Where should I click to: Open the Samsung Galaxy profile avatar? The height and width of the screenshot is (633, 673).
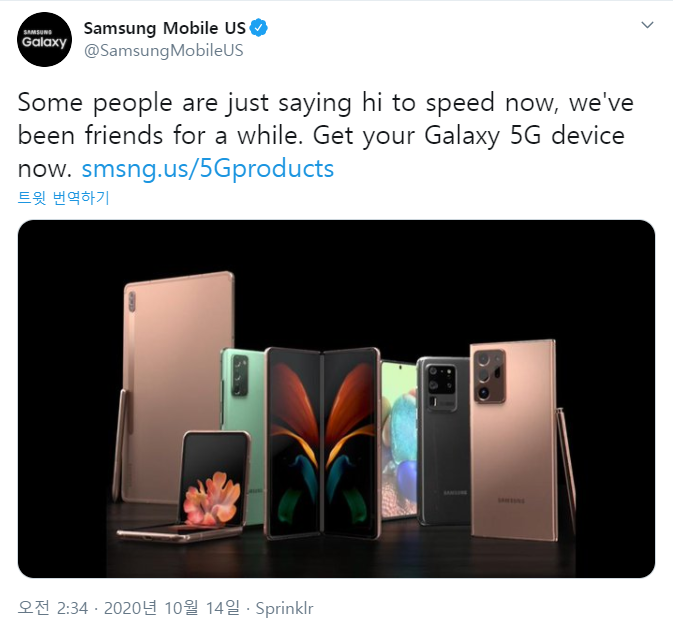pos(44,39)
